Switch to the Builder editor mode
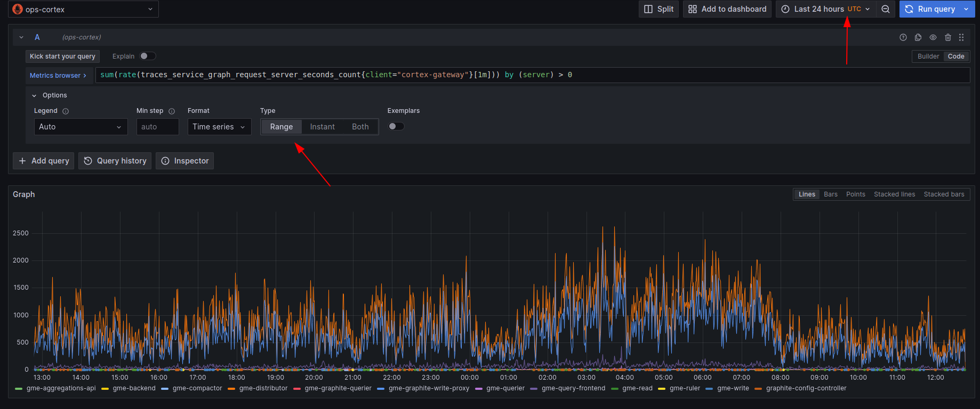This screenshot has width=980, height=409. coord(928,56)
